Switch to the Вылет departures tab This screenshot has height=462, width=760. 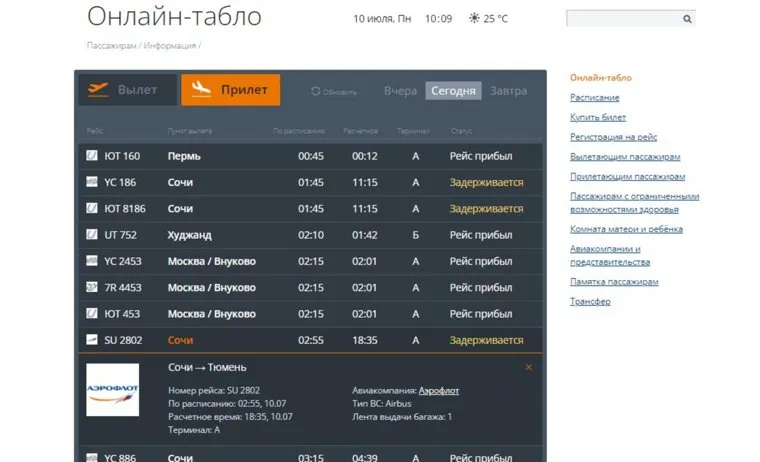coord(126,90)
